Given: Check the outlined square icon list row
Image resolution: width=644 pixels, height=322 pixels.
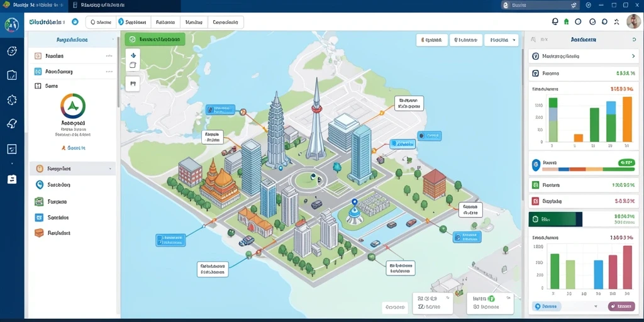Looking at the screenshot, I should pyautogui.click(x=72, y=86).
